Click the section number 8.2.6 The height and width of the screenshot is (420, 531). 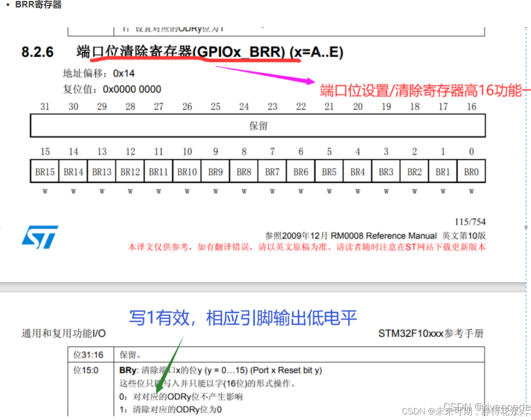tap(37, 52)
